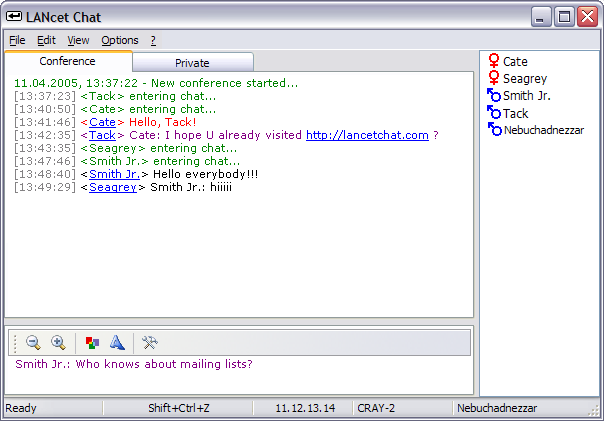Select Nebuchadnezzar in the user list
604x421 pixels.
tap(543, 130)
